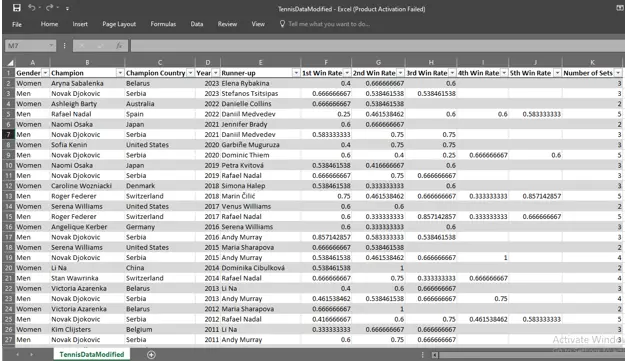This screenshot has height=361, width=625.
Task: Click the Stefanos Tsitsipas cell
Action: tap(260, 94)
